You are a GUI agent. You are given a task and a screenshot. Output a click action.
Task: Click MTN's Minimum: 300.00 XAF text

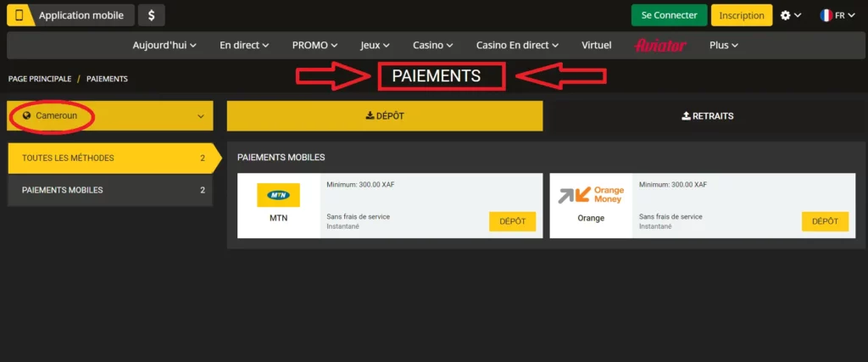(360, 184)
